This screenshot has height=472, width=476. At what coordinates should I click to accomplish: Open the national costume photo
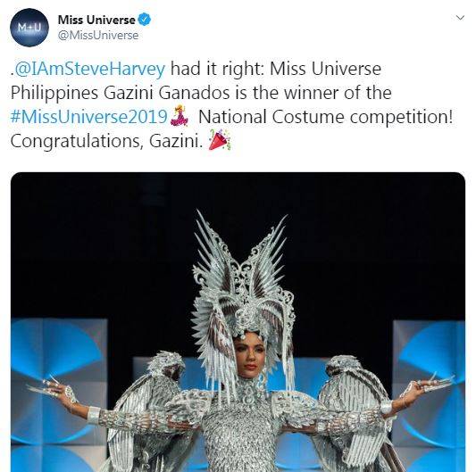(x=238, y=322)
